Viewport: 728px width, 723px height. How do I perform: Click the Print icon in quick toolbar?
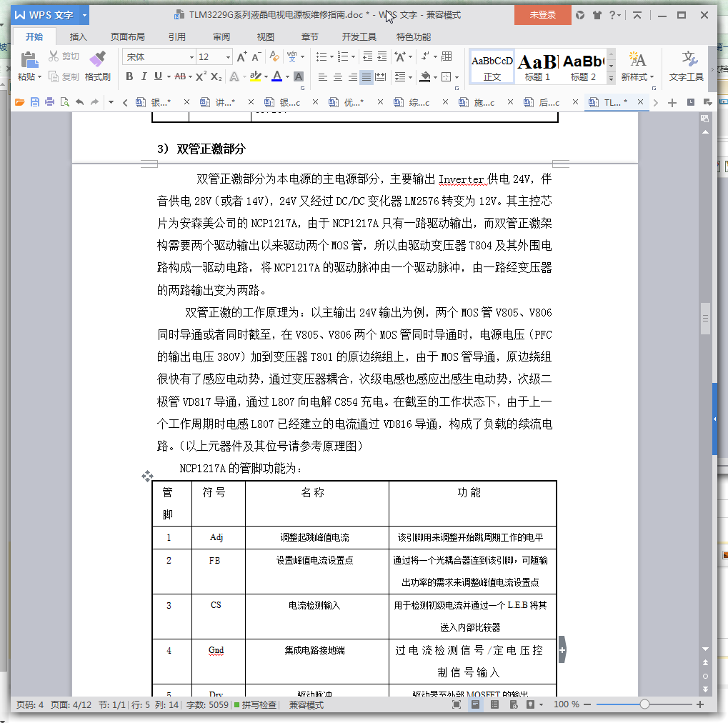tap(50, 102)
